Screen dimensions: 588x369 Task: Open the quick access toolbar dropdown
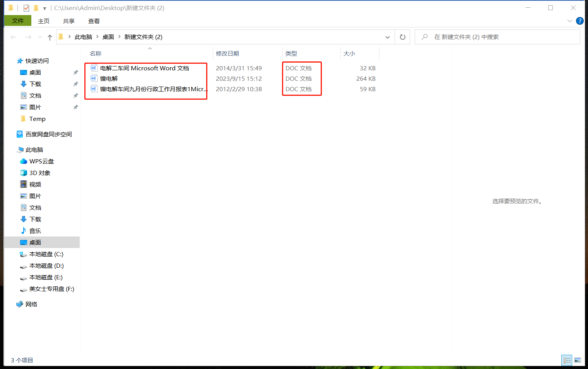44,8
